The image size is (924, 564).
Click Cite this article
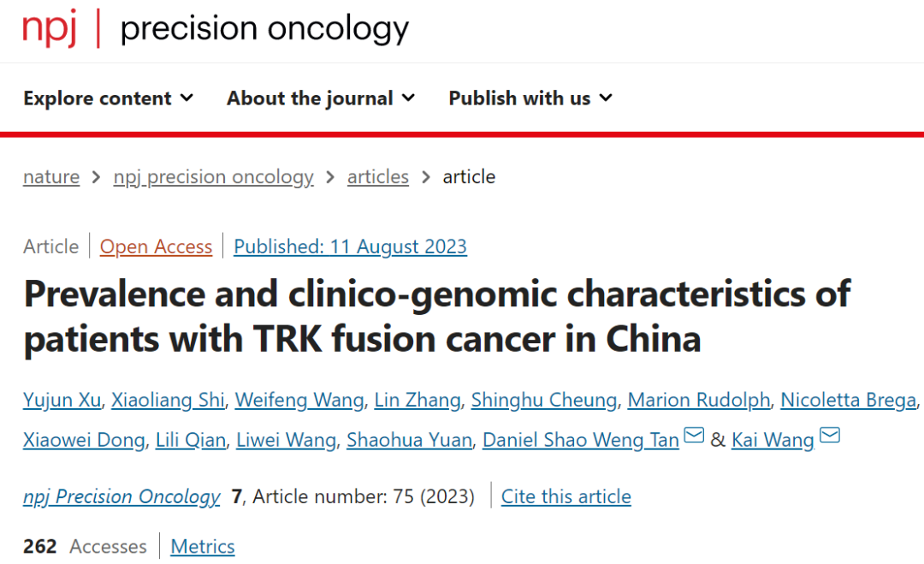tap(566, 496)
